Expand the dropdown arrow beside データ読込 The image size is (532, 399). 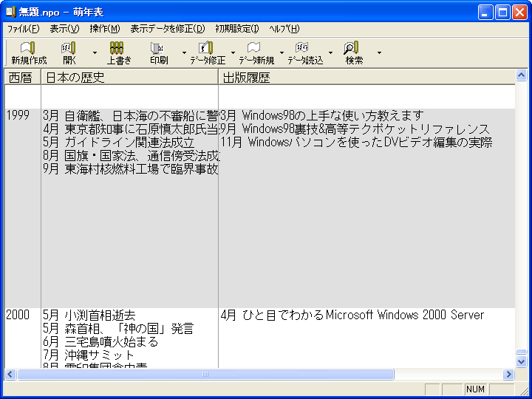(331, 52)
